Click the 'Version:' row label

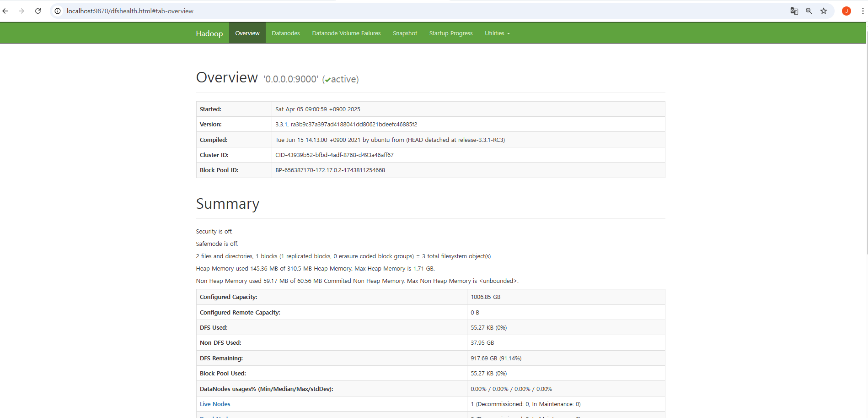pyautogui.click(x=211, y=124)
